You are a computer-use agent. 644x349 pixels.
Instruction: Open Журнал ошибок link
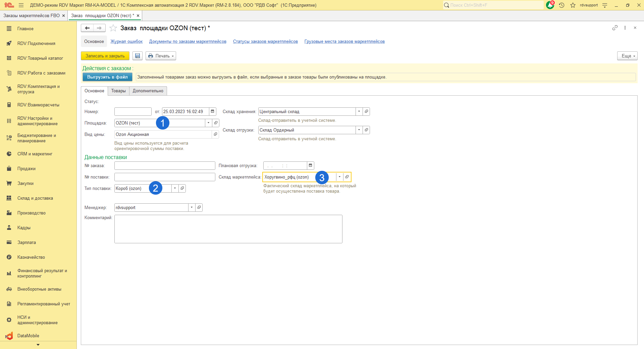126,42
